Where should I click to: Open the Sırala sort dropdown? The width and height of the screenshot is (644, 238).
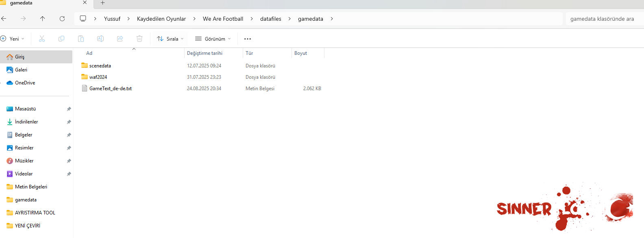tap(170, 39)
